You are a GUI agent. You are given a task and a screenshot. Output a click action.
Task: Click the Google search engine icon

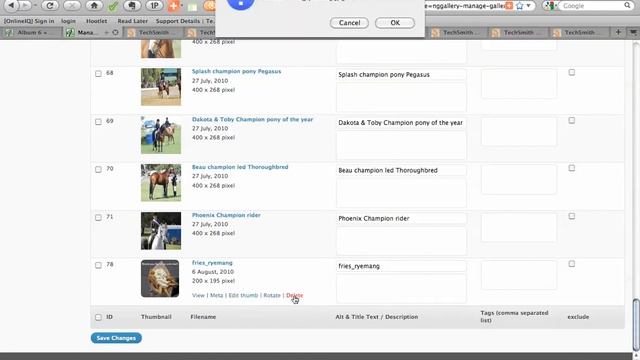point(551,6)
